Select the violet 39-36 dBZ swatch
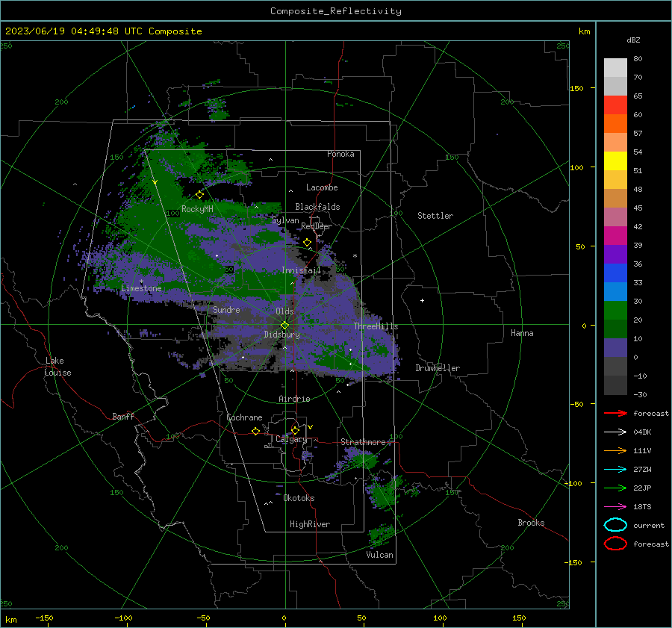This screenshot has height=628, width=672. coord(615,255)
